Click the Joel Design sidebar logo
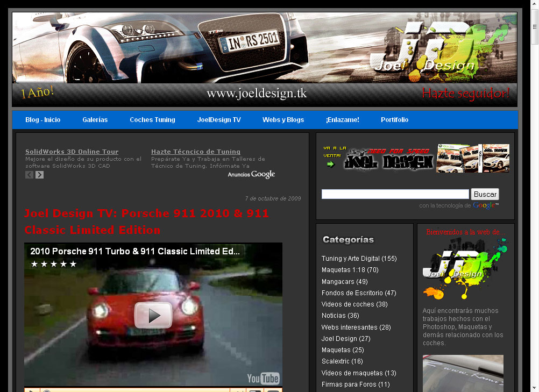 coord(465,269)
